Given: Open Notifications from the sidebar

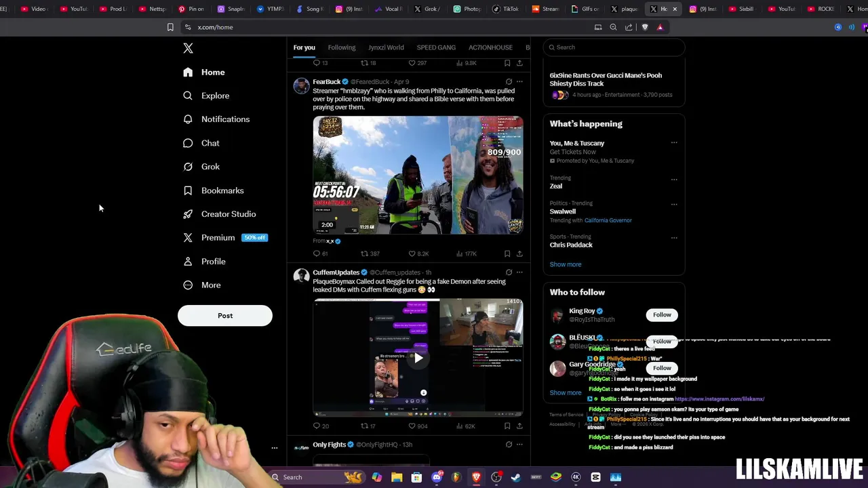Looking at the screenshot, I should click(216, 119).
